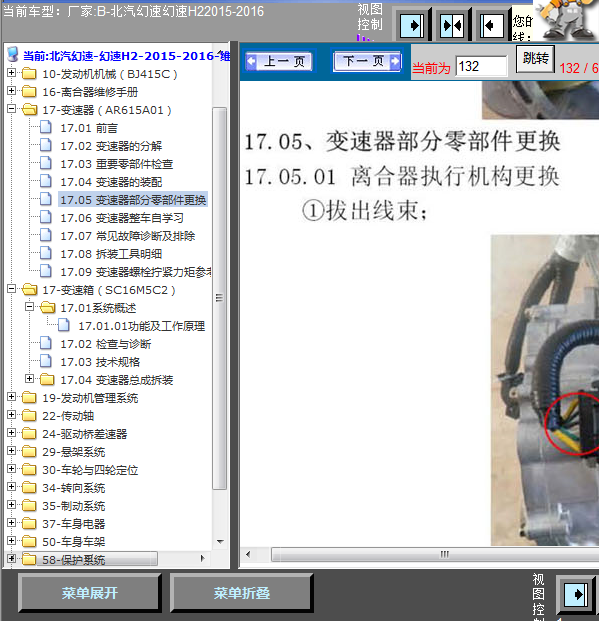The width and height of the screenshot is (599, 621).
Task: Click the computer root icon of the tree
Action: [13, 55]
